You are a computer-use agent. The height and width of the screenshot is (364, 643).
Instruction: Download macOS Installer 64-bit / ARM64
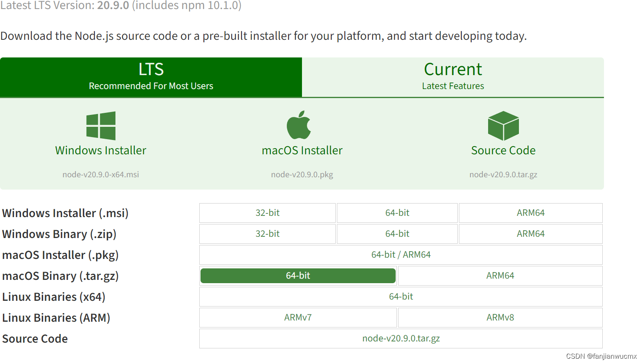[401, 255]
